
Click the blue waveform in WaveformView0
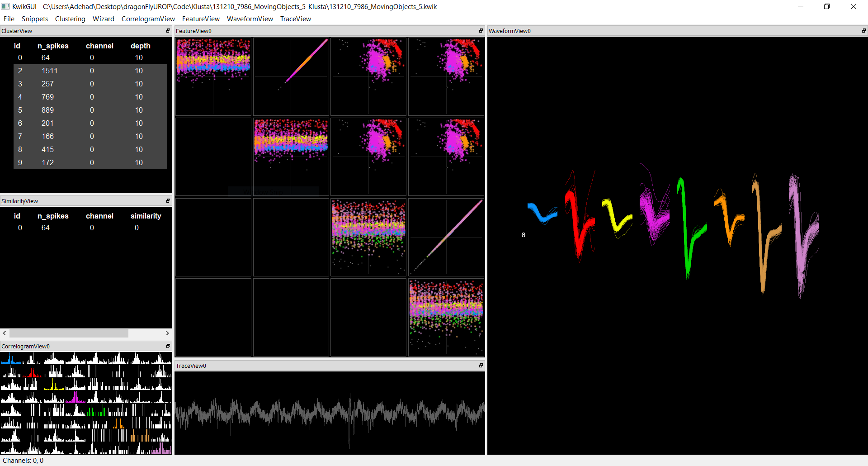coord(542,213)
